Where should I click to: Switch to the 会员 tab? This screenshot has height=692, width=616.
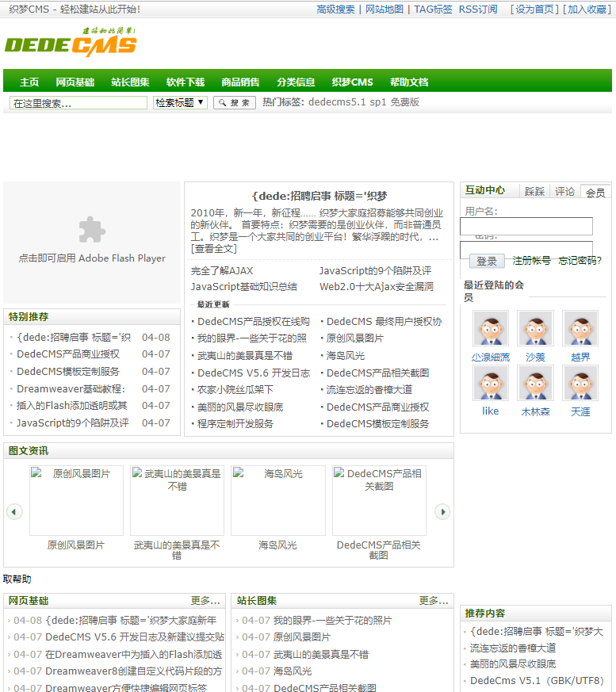tap(595, 192)
